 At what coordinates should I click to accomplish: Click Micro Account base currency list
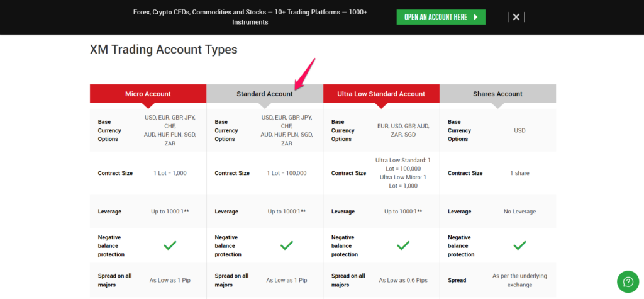point(170,130)
